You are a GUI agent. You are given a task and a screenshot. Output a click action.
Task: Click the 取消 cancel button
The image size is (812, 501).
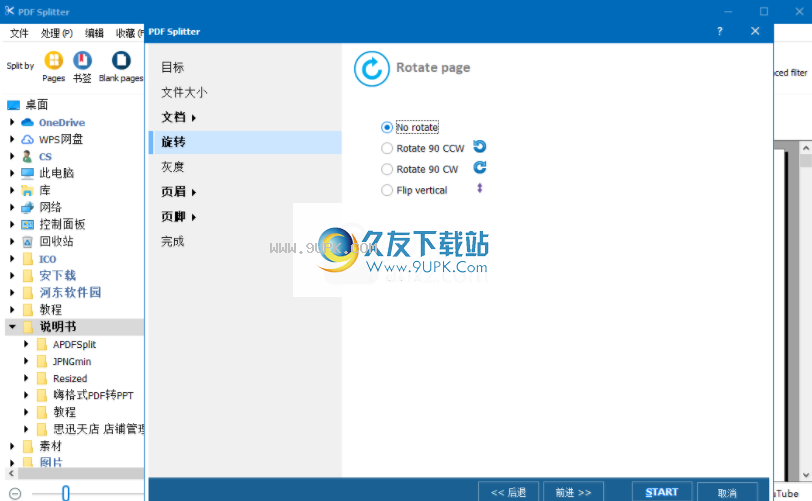pyautogui.click(x=727, y=492)
